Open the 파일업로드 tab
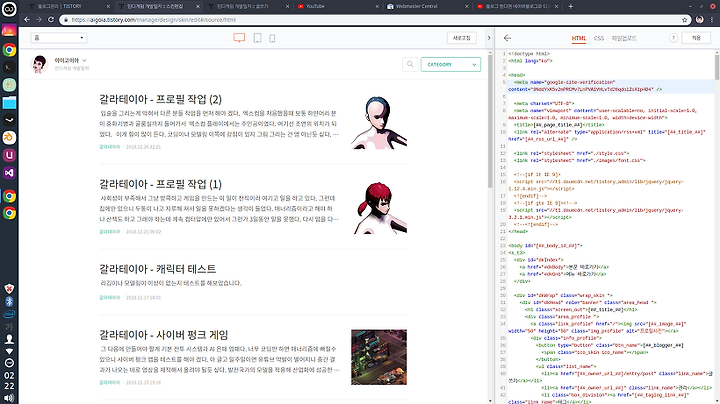The height and width of the screenshot is (404, 720). (624, 38)
